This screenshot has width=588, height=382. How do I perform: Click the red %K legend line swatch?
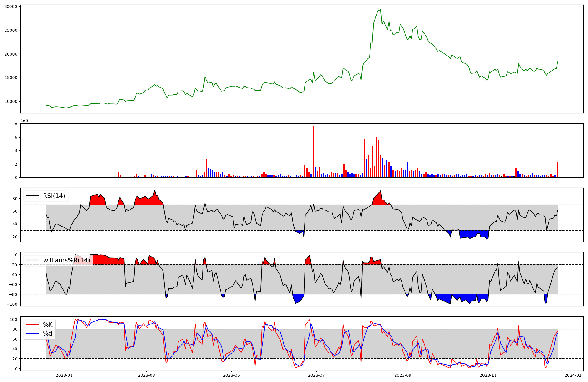(32, 325)
